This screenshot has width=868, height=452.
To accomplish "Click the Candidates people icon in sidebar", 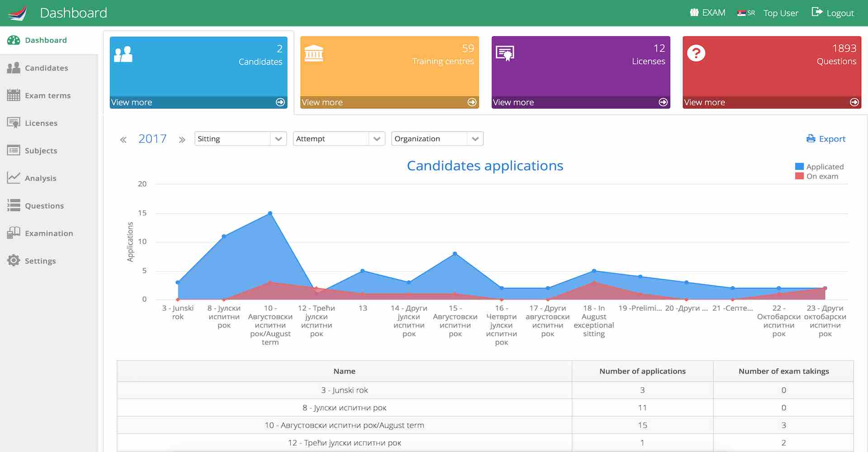I will (x=14, y=68).
